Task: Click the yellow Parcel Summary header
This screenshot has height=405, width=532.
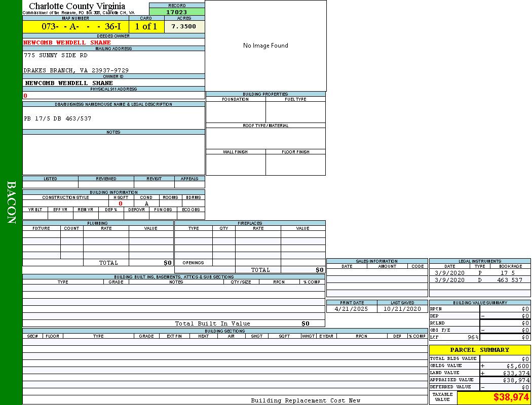Action: 479,350
